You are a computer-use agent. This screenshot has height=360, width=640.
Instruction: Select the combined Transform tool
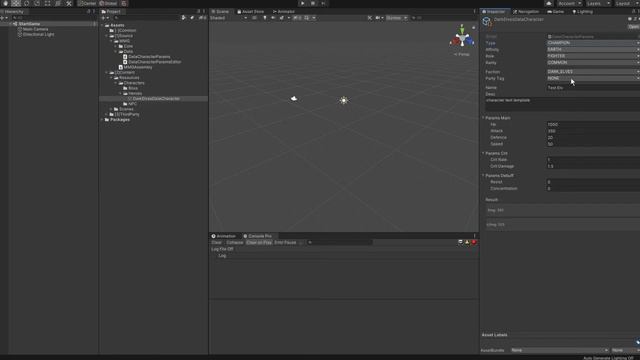coord(58,3)
